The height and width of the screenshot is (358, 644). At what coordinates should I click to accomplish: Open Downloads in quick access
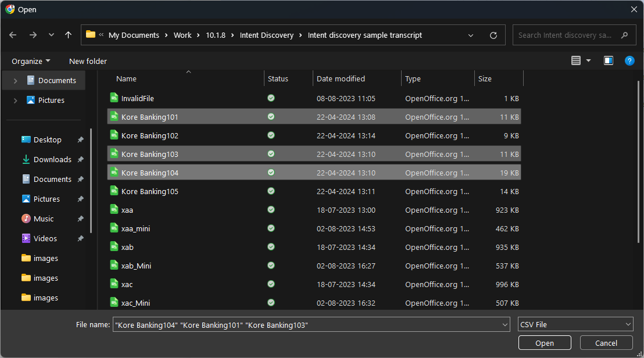pyautogui.click(x=52, y=159)
